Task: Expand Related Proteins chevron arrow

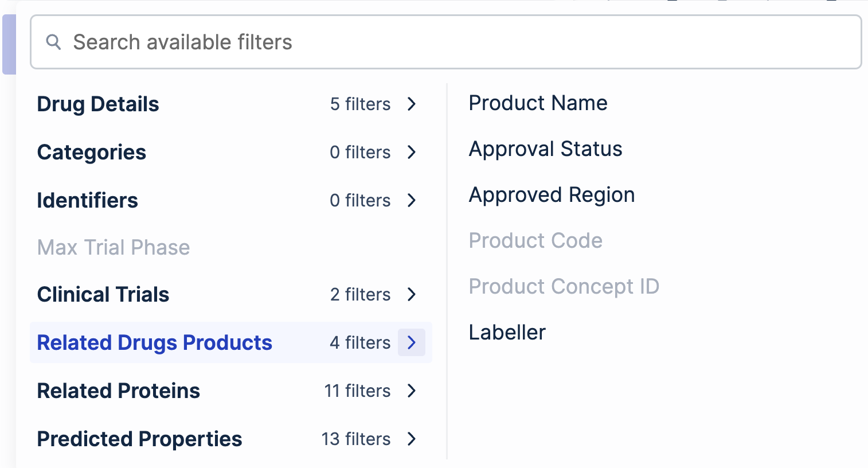Action: pos(412,391)
